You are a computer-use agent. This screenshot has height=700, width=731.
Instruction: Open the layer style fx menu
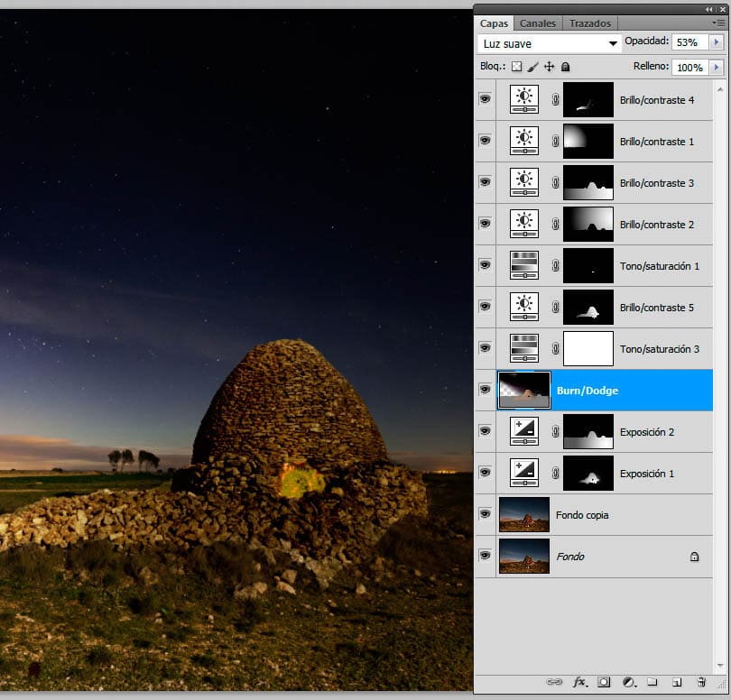click(x=580, y=683)
